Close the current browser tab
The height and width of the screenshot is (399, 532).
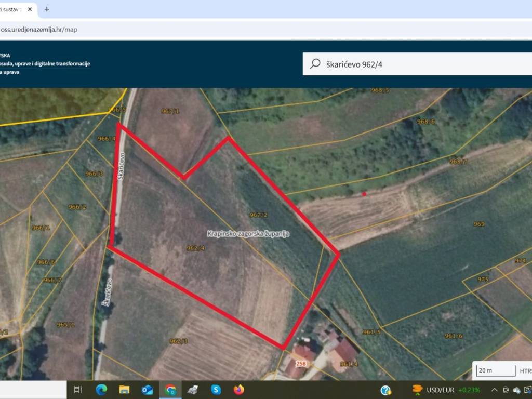tap(31, 9)
